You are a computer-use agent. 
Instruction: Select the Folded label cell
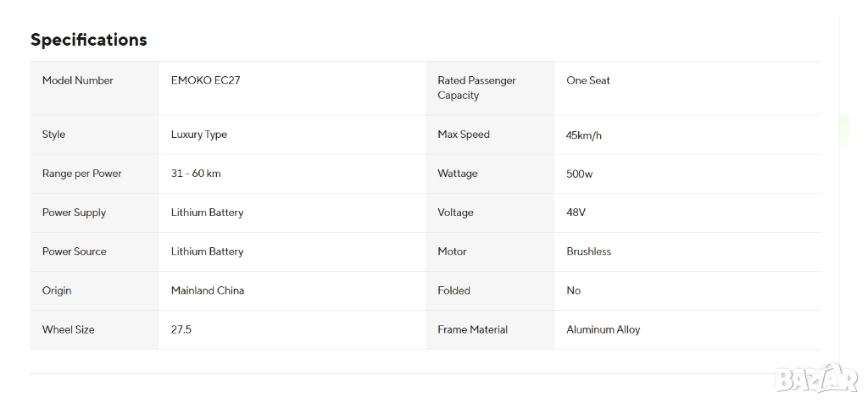[x=453, y=290]
